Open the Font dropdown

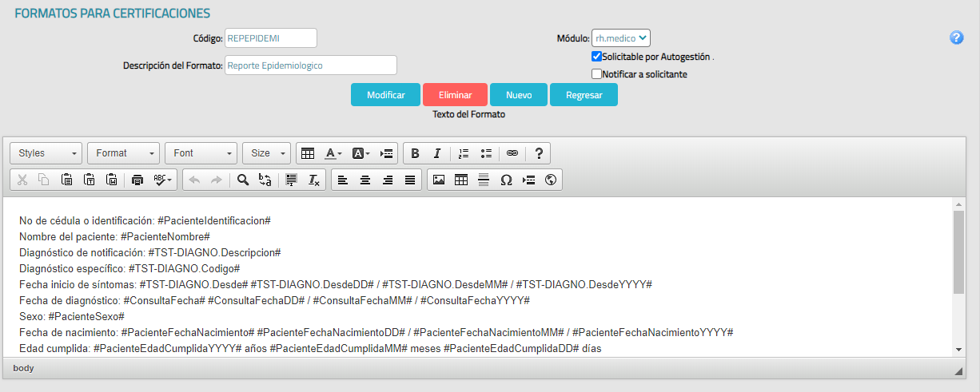pyautogui.click(x=201, y=153)
